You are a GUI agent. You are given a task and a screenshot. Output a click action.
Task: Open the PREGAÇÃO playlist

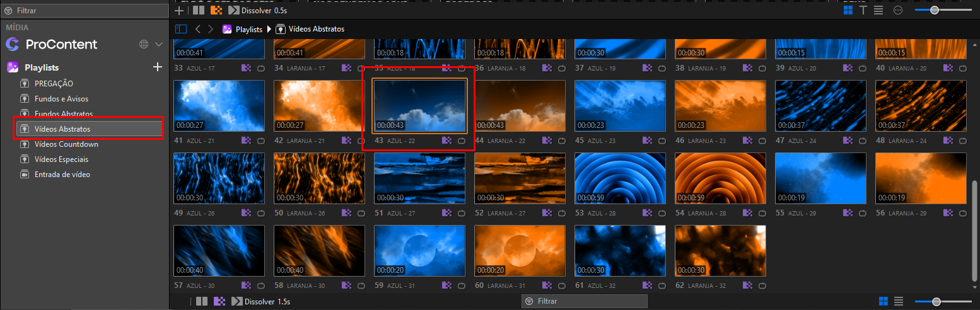point(54,83)
